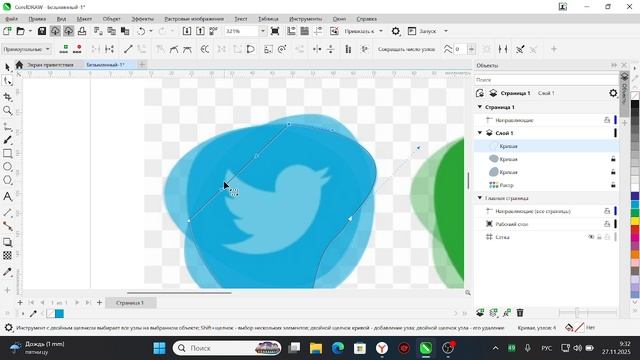Click the Options gear in standard toolbar
640x360 pixels.
pos(396,31)
